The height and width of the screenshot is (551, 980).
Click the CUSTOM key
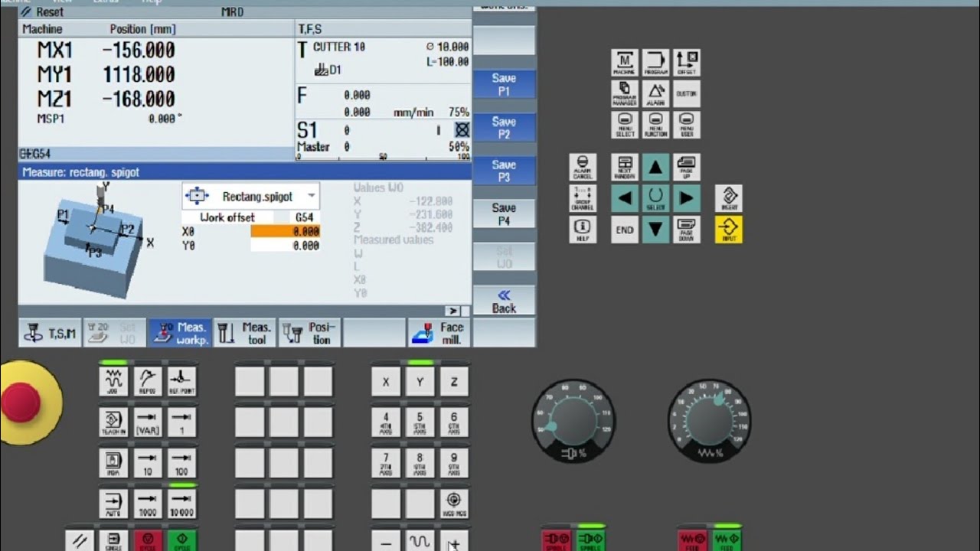coord(687,93)
